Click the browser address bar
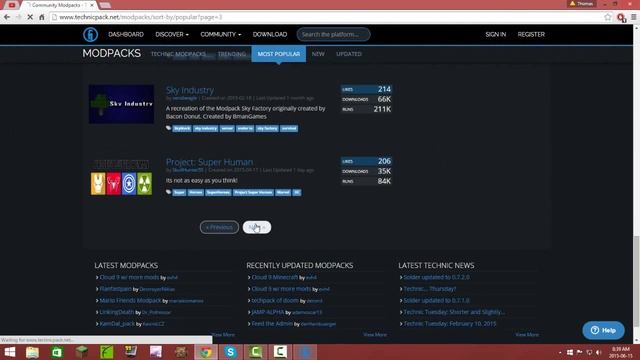Screen dimensions: 640x360 click(327, 17)
